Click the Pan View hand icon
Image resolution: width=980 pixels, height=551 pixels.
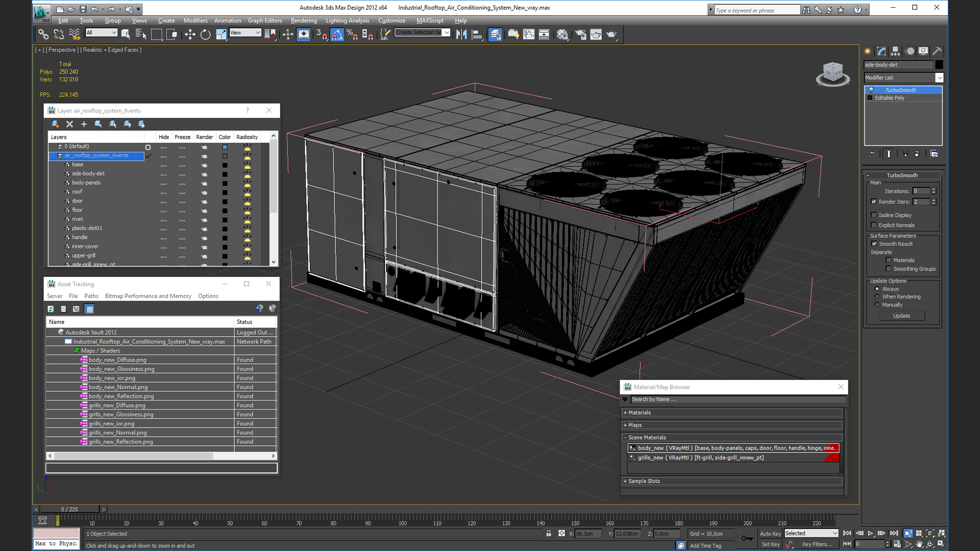tap(919, 544)
